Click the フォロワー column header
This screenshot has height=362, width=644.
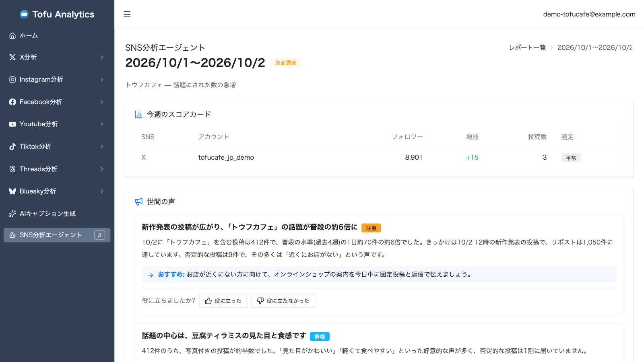407,137
